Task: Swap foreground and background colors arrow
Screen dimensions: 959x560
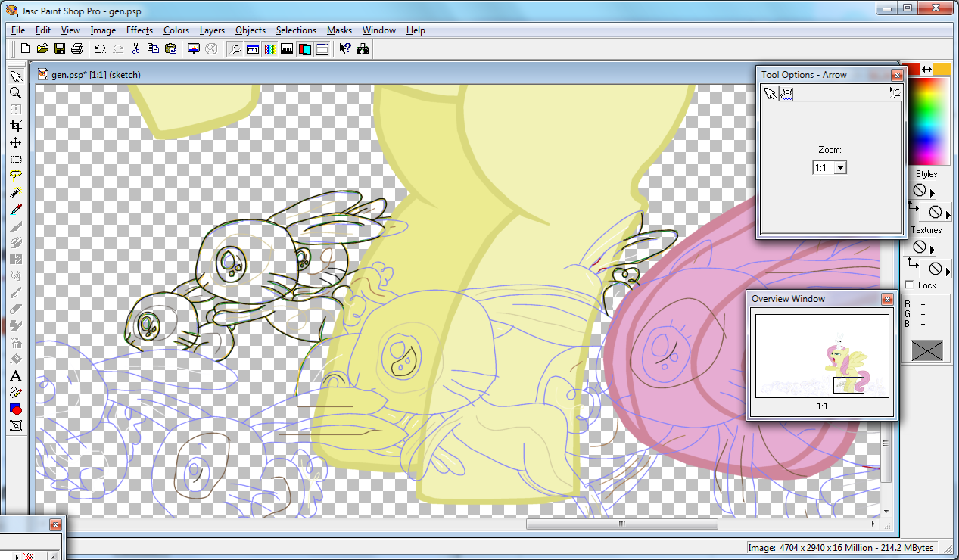Action: pos(926,70)
